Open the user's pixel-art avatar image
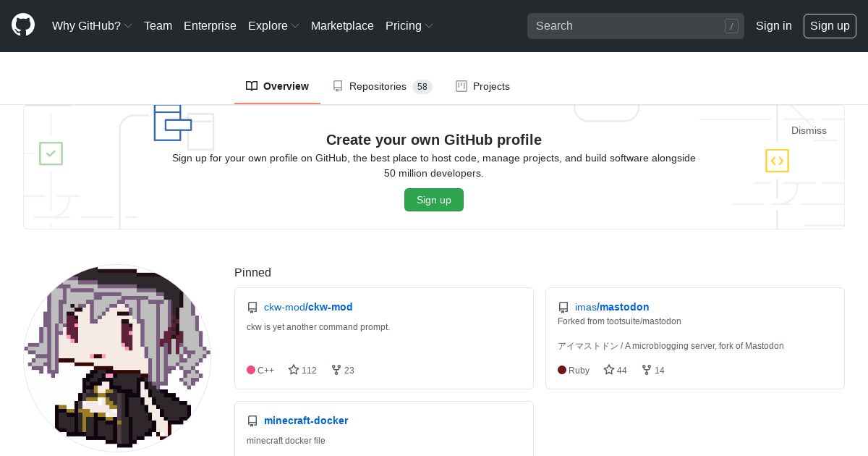 click(x=117, y=358)
